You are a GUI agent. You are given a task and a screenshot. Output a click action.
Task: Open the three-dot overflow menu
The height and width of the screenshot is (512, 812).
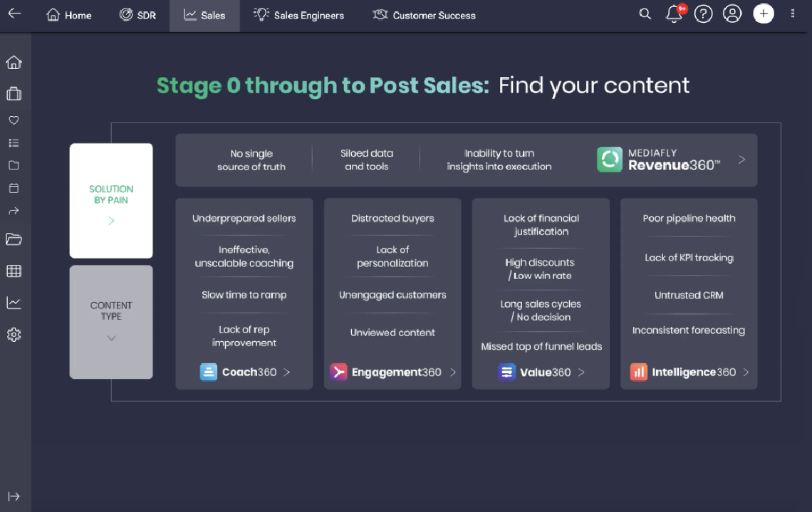coord(793,14)
